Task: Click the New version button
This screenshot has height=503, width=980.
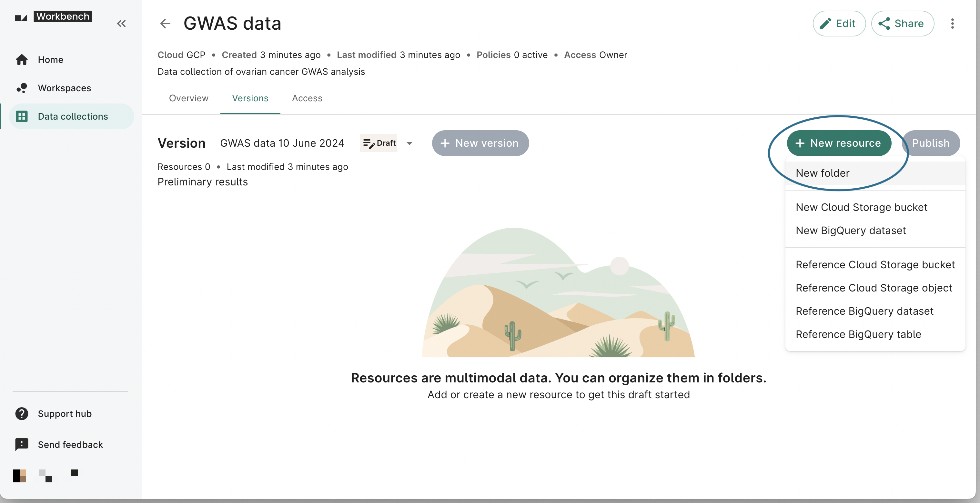Action: coord(481,143)
